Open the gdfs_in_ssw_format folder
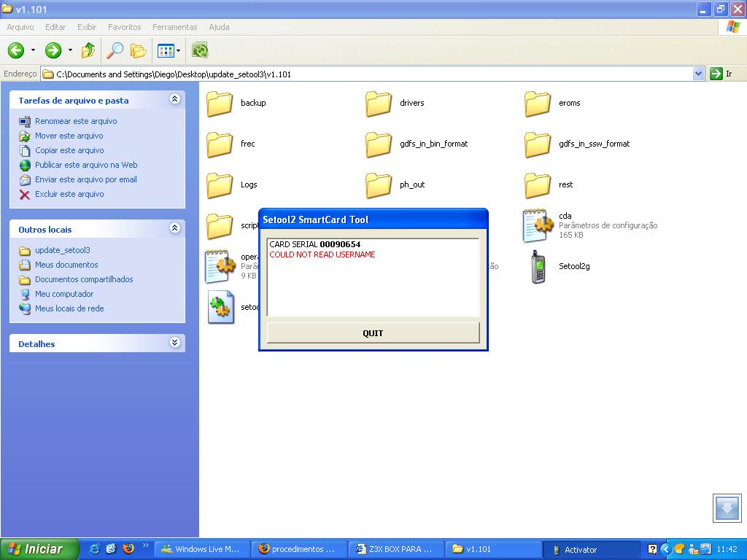 tap(538, 144)
